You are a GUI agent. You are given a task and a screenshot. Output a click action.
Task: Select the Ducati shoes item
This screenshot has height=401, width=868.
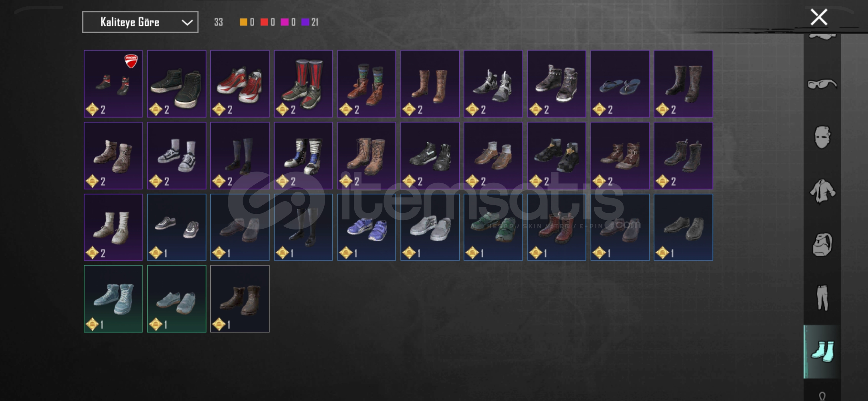point(113,84)
